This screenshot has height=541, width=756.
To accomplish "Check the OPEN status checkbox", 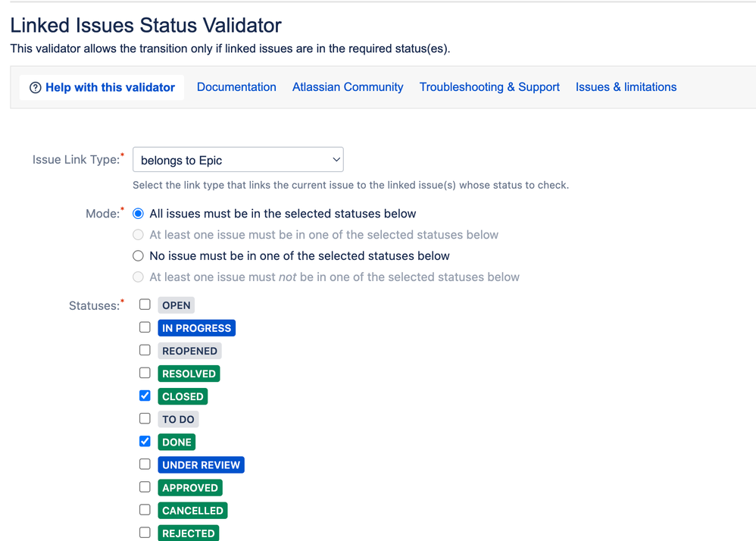I will [145, 305].
